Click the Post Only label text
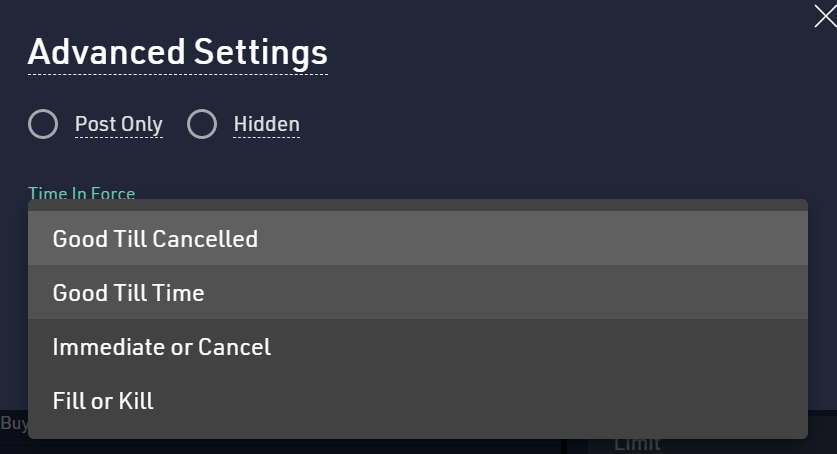The height and width of the screenshot is (454, 837). click(x=118, y=124)
